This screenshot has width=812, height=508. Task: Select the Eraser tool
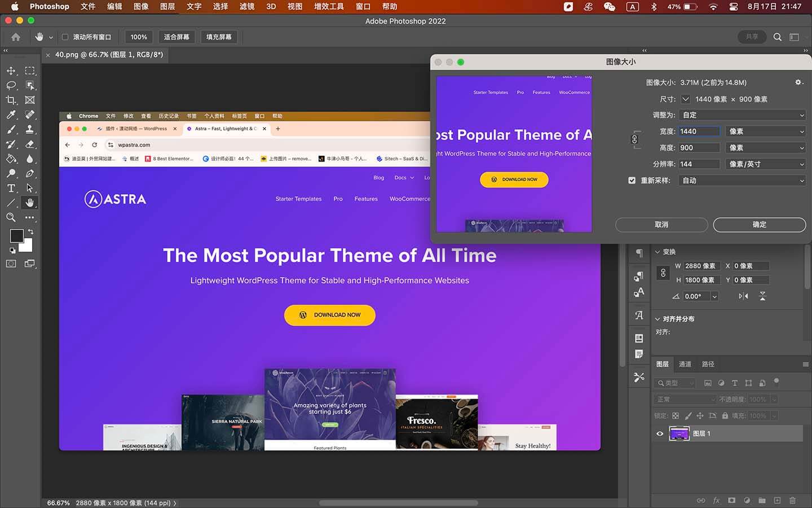[30, 144]
